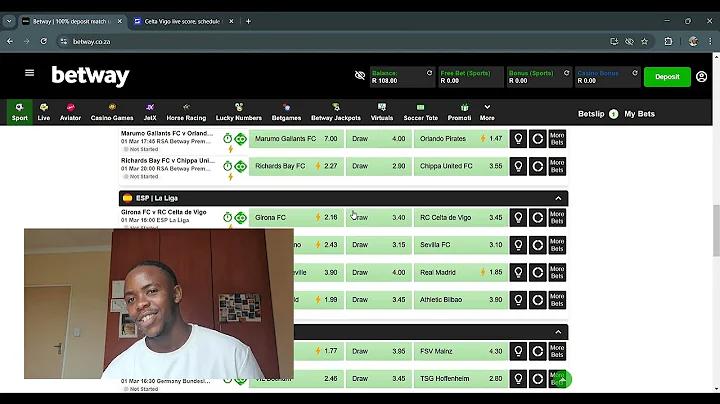720x404 pixels.
Task: Expand the More dropdown in nav bar
Action: coord(487,112)
